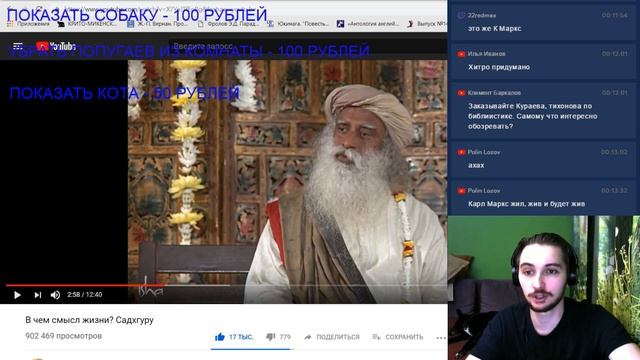
Task: Click the video title 'В чем смысл жизни? Садхгуру'
Action: coord(89,320)
